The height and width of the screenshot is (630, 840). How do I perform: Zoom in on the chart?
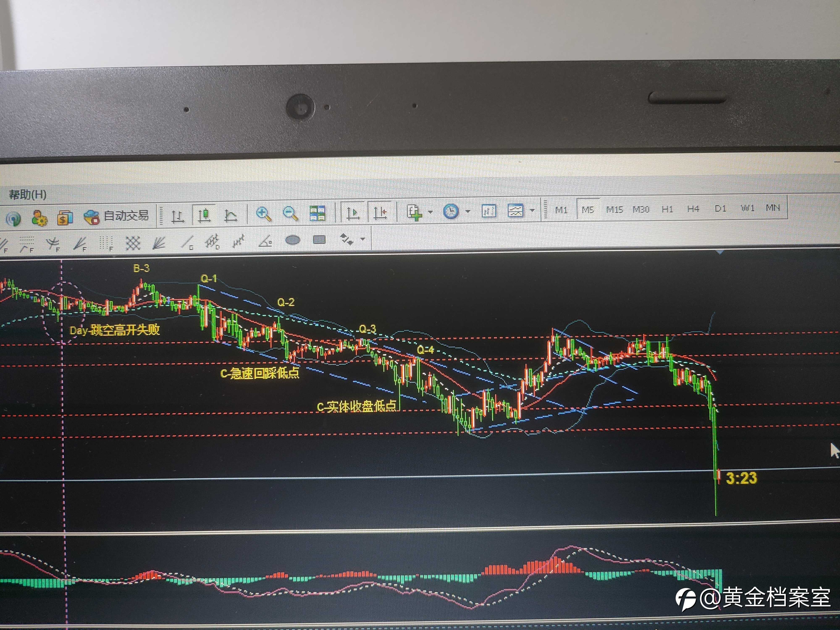point(264,213)
